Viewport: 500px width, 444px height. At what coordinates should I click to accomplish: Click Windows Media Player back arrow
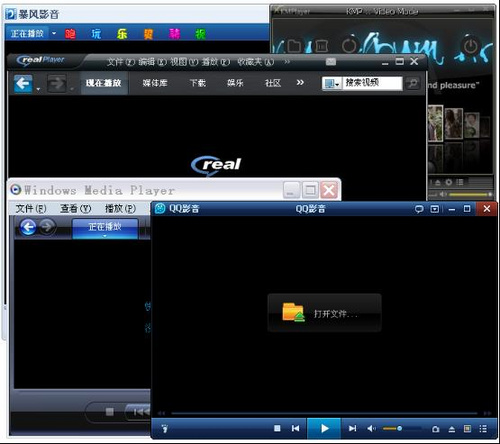(28, 227)
